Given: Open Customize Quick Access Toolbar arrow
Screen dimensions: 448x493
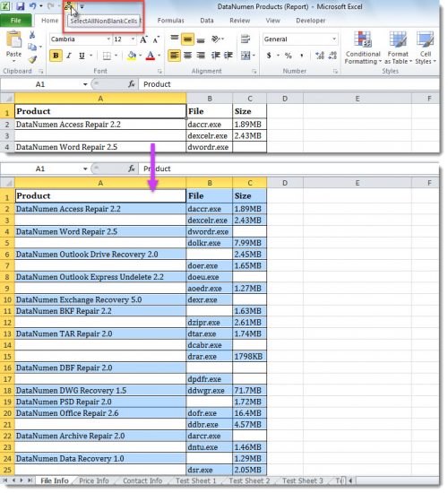Looking at the screenshot, I should pyautogui.click(x=82, y=6).
